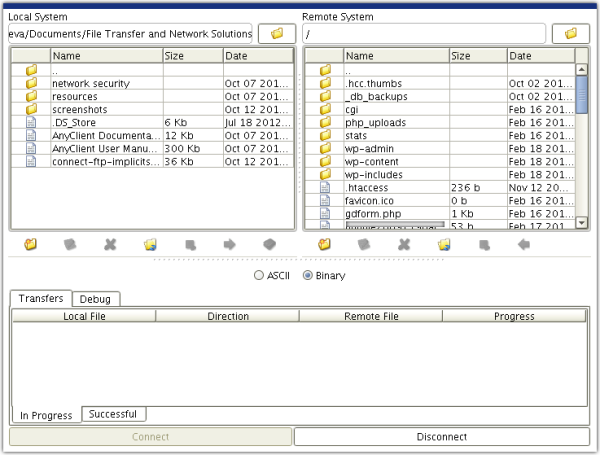Click the folder icon beside .hcc.thumbs
The height and width of the screenshot is (455, 600).
click(325, 83)
